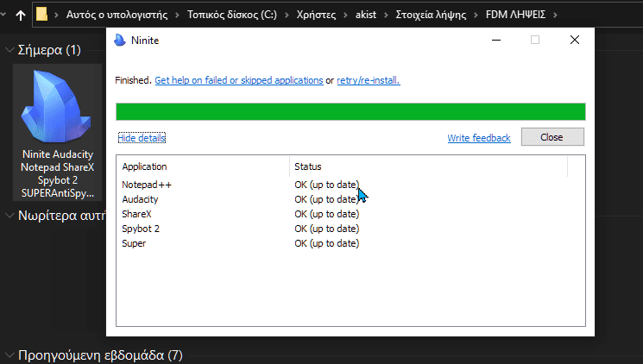Open the recent locations dropdown arrow

[3, 15]
